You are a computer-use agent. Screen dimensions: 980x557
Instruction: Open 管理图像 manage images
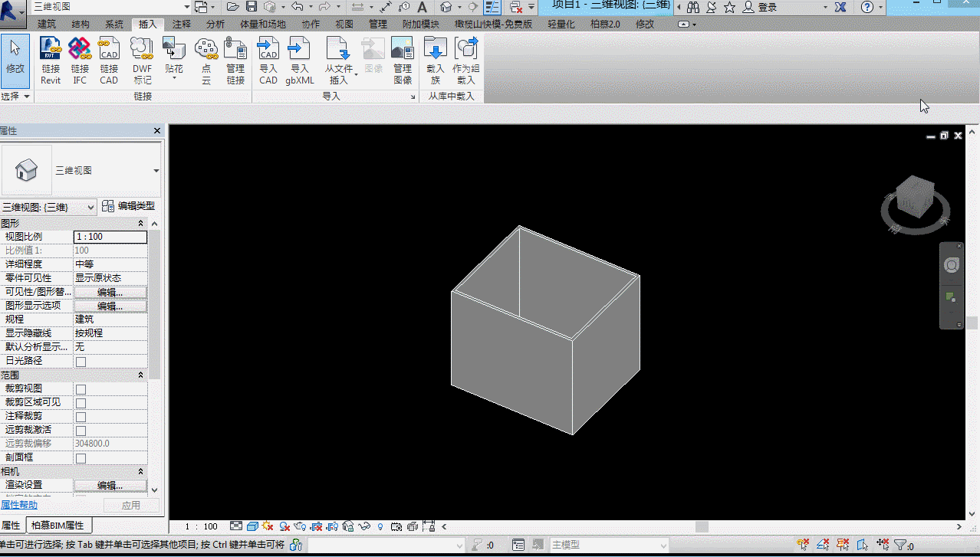(403, 60)
